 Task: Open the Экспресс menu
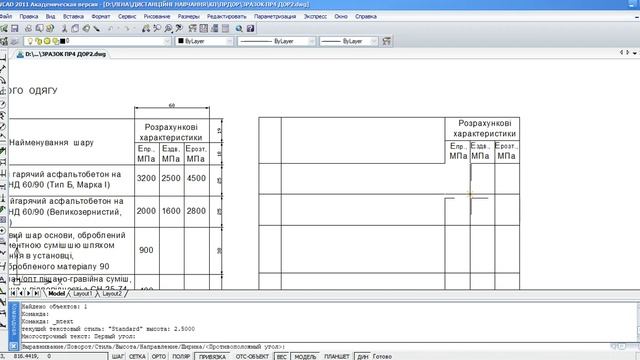(x=315, y=16)
